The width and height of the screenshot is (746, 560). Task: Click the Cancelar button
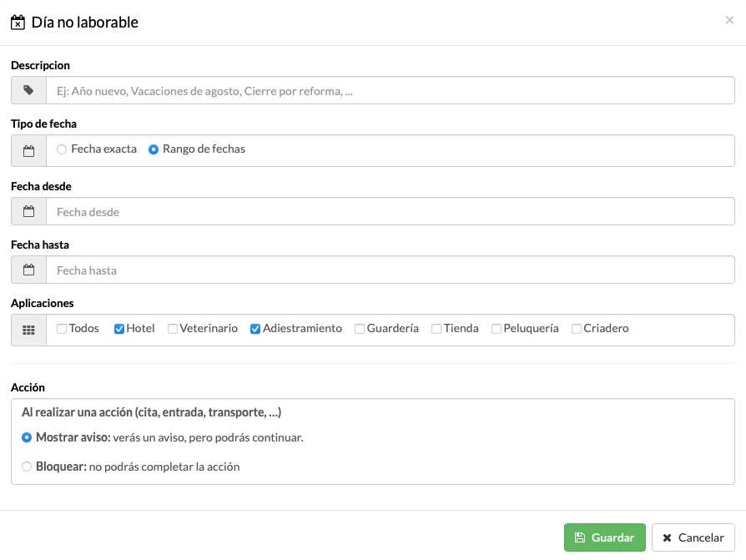click(693, 537)
